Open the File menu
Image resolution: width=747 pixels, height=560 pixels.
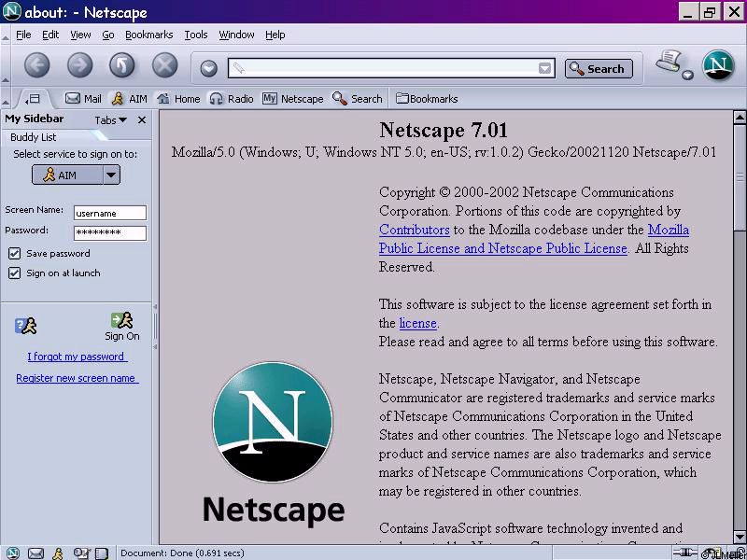[x=23, y=35]
